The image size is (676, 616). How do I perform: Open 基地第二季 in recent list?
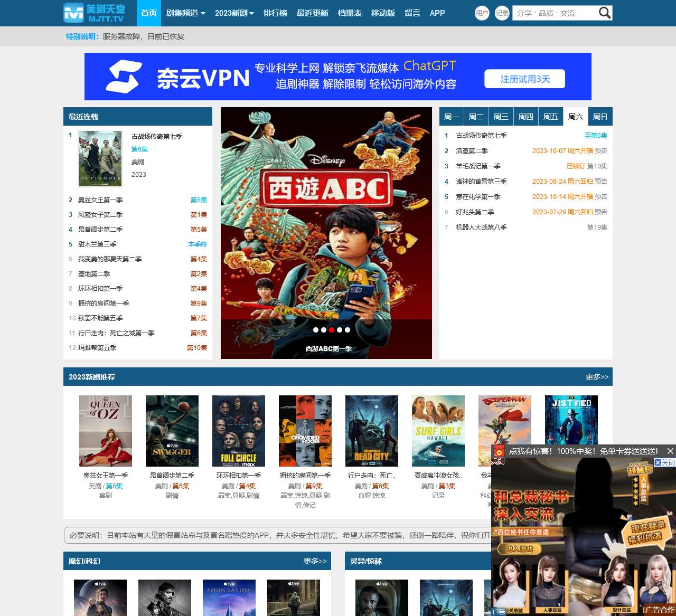pos(94,274)
